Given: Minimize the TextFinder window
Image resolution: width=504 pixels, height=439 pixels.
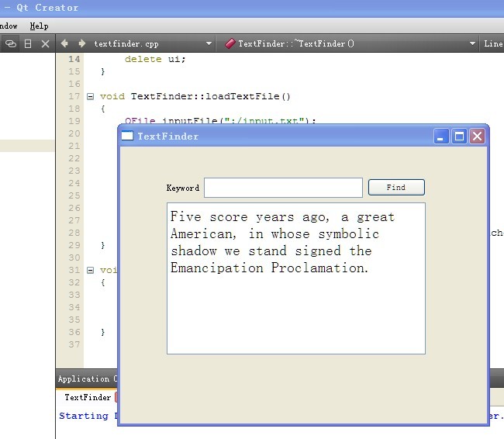Looking at the screenshot, I should (x=441, y=137).
